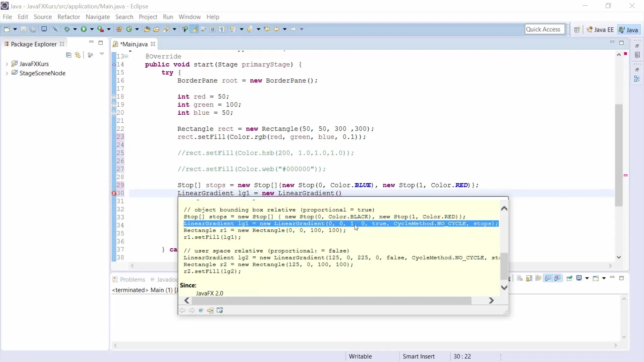Click the Open Task folder icon
Screen dimensions: 644x362
[x=156, y=29]
